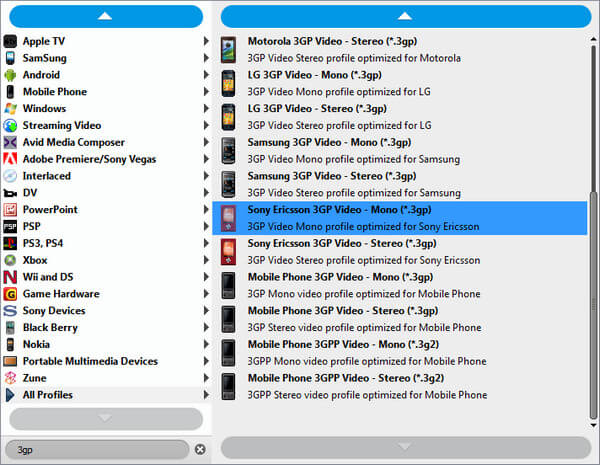Click the SamSung phone icon

click(10, 58)
